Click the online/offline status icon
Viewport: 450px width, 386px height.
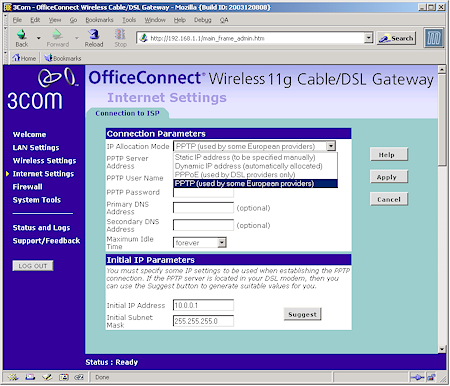[417, 377]
